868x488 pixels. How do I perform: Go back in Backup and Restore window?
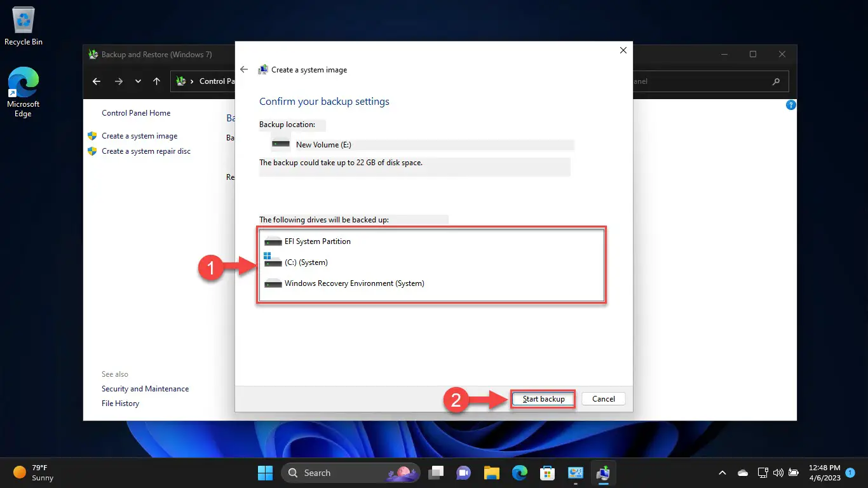pos(97,81)
